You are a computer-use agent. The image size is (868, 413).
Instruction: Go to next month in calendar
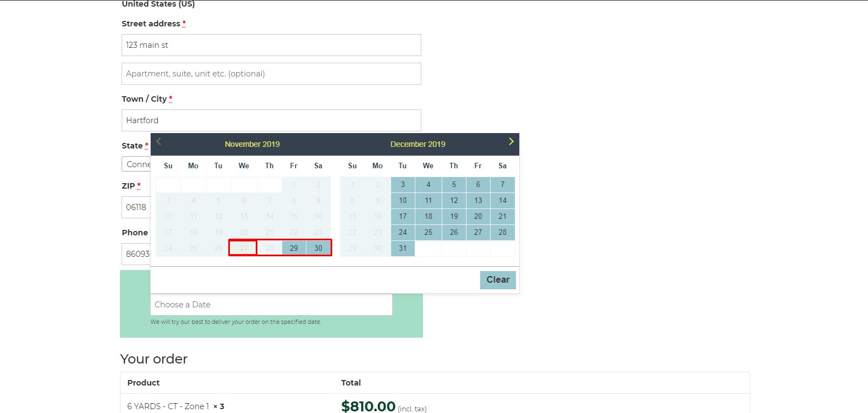(511, 142)
